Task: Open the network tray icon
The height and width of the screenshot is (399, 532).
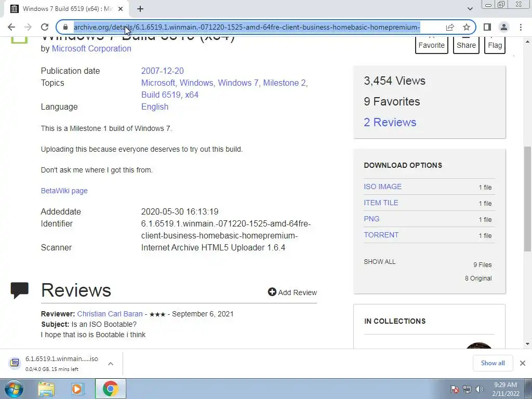Action: click(467, 389)
